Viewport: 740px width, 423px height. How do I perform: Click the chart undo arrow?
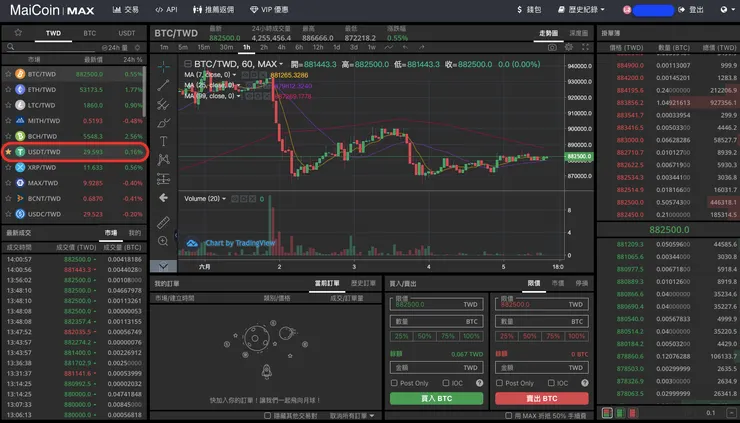(x=405, y=47)
